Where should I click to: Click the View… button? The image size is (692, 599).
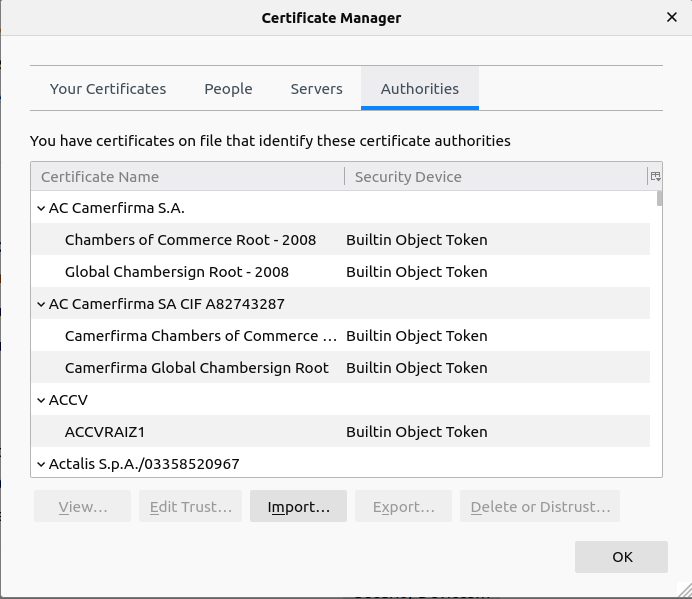(83, 506)
